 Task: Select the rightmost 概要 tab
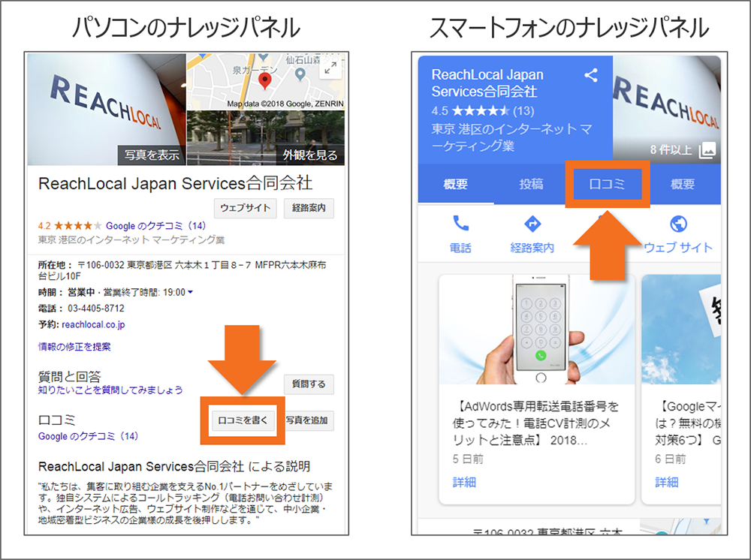click(683, 184)
